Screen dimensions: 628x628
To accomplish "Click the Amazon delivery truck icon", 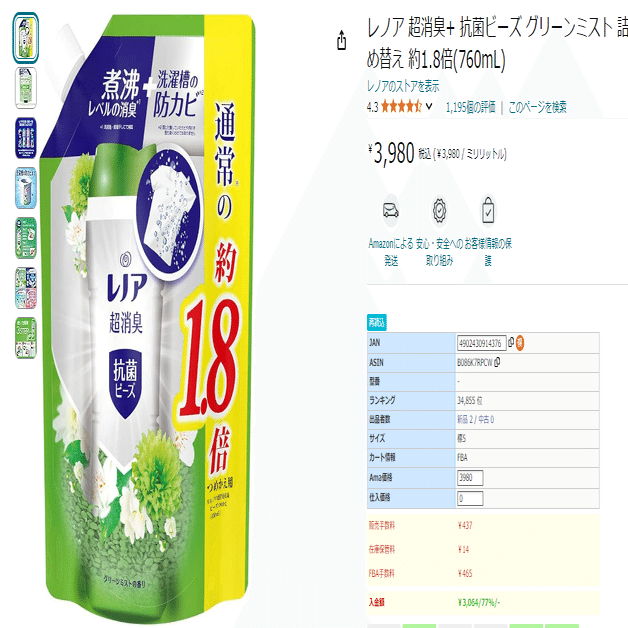I will coord(390,210).
